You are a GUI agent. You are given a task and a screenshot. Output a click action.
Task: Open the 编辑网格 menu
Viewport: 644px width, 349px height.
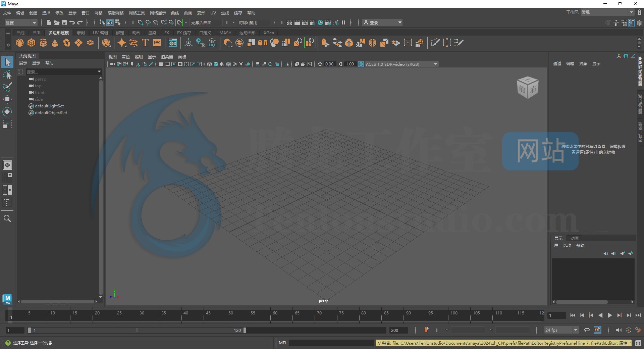(115, 13)
